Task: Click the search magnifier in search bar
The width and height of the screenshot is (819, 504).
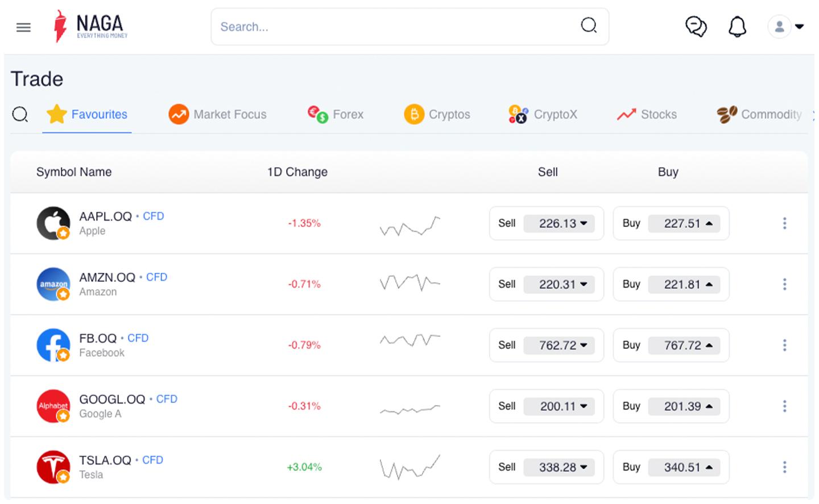Action: pos(589,26)
